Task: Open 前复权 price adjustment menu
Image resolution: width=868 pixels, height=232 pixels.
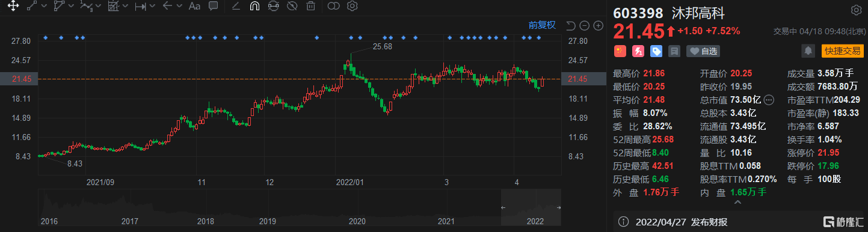Action: 542,25
